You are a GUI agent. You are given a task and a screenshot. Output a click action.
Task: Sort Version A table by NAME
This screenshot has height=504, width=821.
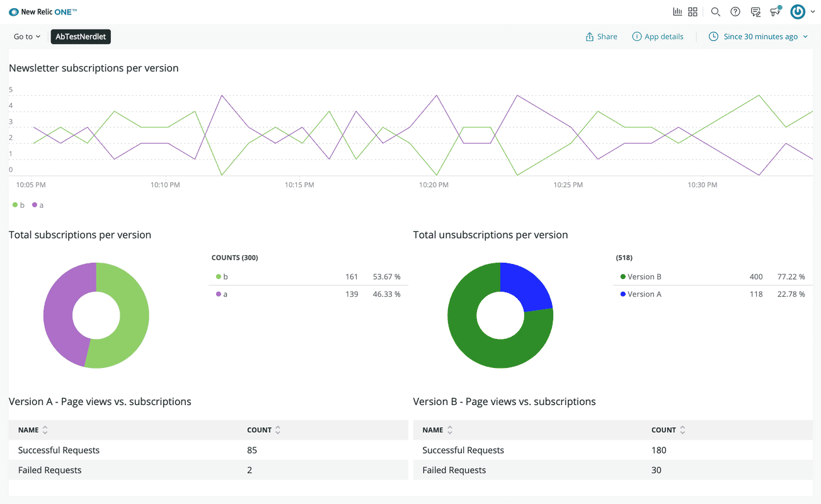(33, 430)
